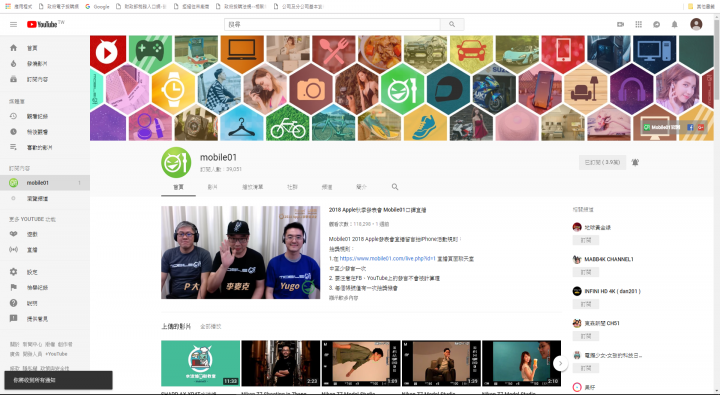This screenshot has width=720, height=395.
Task: Subscribe to the CH51 related channel
Action: (x=585, y=336)
